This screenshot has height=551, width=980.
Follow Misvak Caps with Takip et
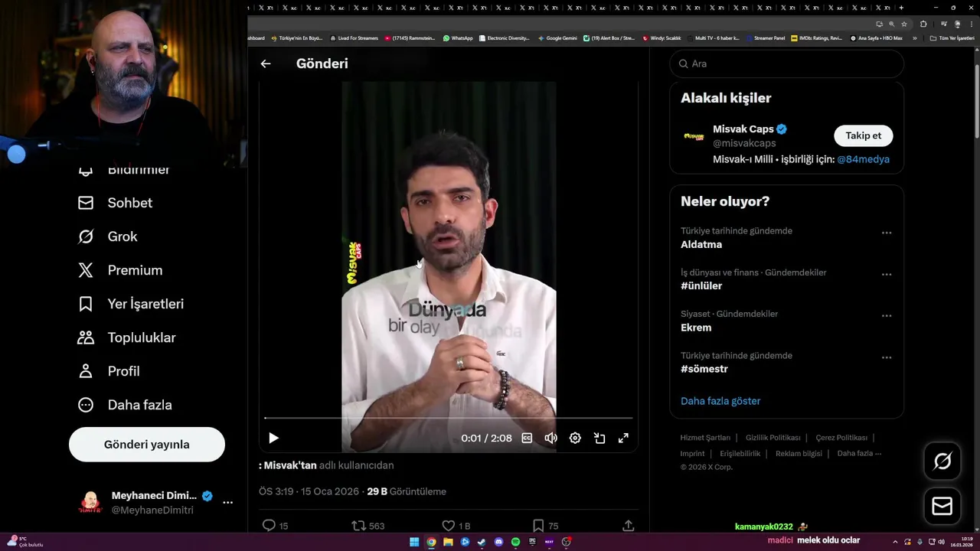click(x=863, y=135)
